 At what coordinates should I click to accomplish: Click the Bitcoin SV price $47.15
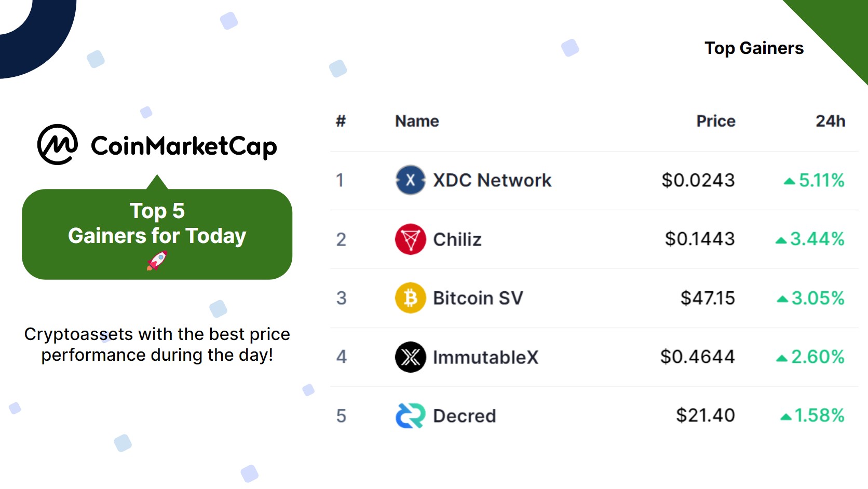pyautogui.click(x=708, y=298)
